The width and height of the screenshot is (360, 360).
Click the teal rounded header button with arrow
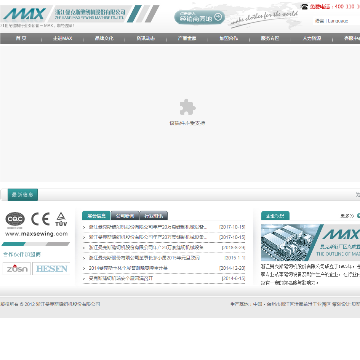pyautogui.click(x=200, y=17)
